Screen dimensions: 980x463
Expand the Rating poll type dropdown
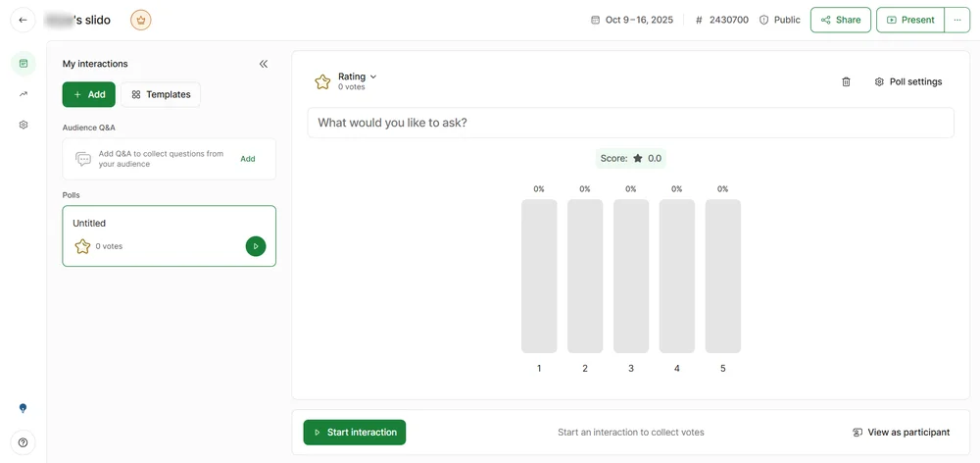(357, 77)
